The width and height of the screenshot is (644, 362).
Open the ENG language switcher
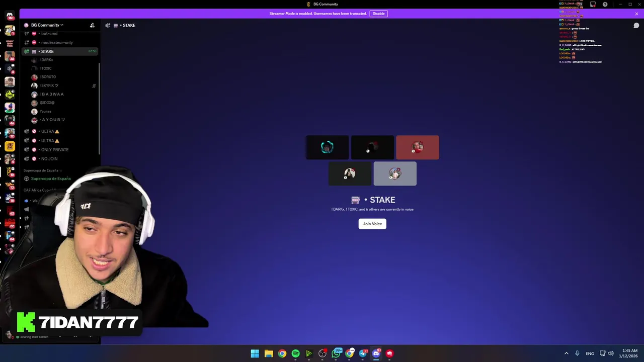pyautogui.click(x=590, y=353)
